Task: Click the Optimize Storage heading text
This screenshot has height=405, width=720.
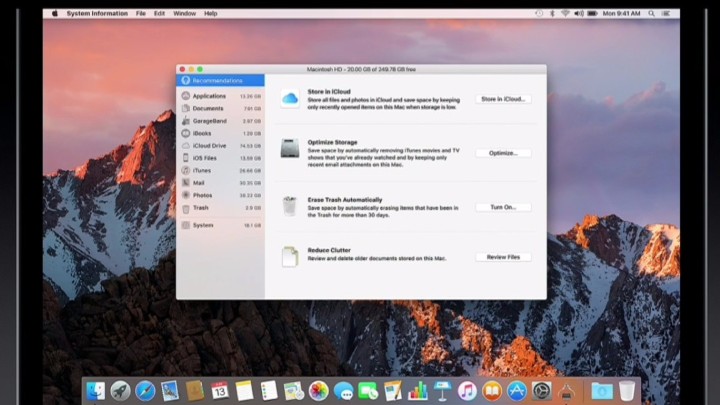Action: (332, 142)
